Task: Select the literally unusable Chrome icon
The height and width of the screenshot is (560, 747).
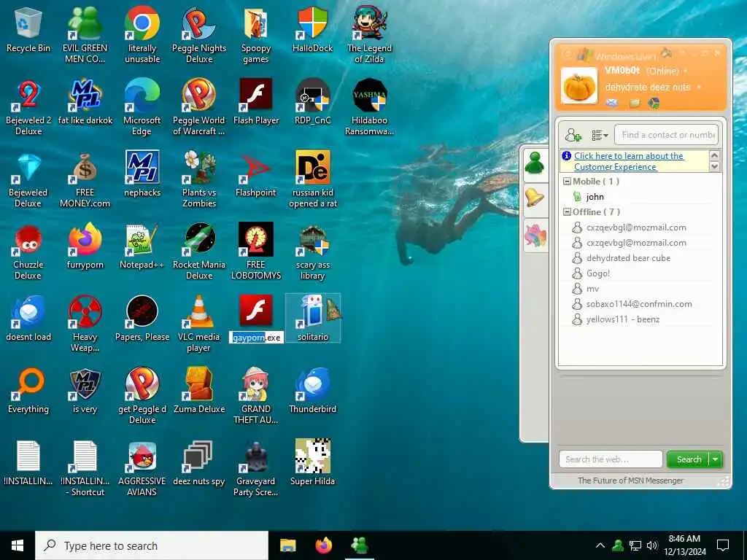Action: tap(142, 35)
